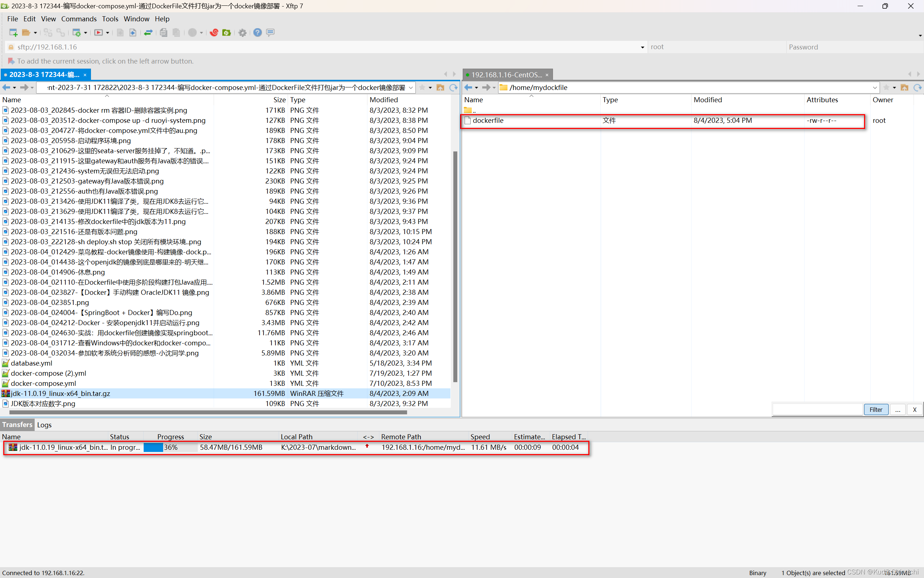The height and width of the screenshot is (578, 924).
Task: Click the Password input field
Action: [x=854, y=47]
